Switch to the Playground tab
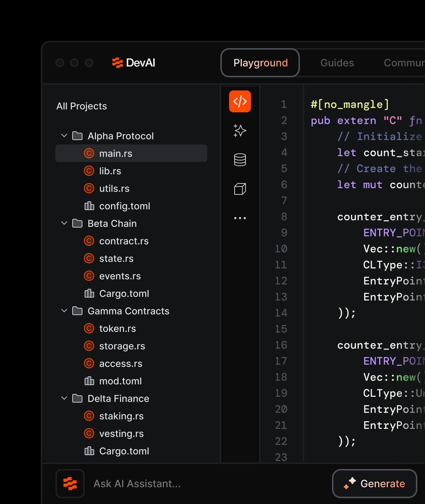Viewport: 425px width, 504px height. [x=260, y=63]
